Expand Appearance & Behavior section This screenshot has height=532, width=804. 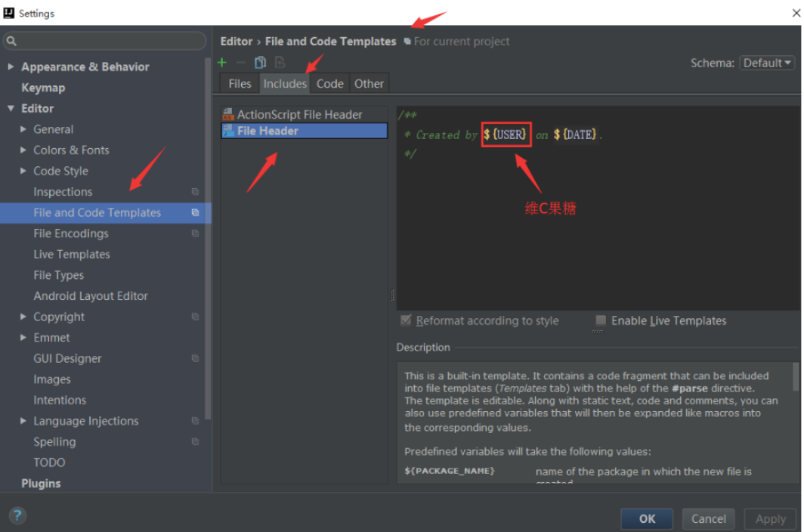[x=11, y=66]
